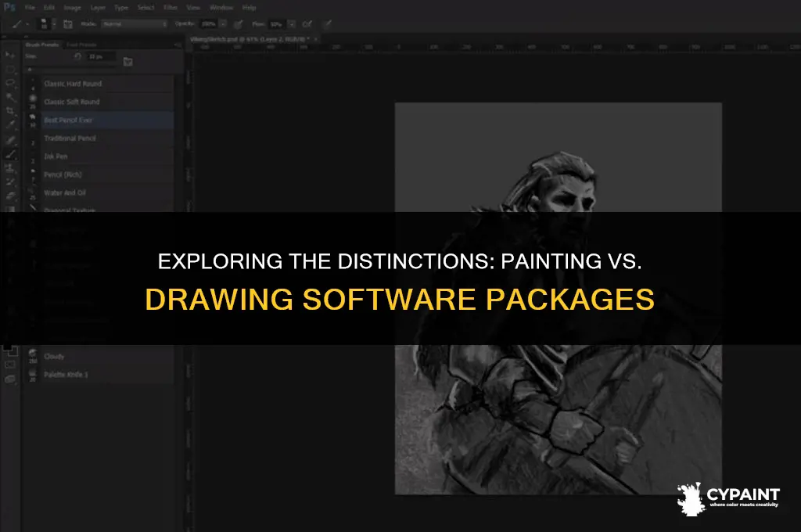The width and height of the screenshot is (801, 532).
Task: Toggle pressure for size icon
Action: 328,24
